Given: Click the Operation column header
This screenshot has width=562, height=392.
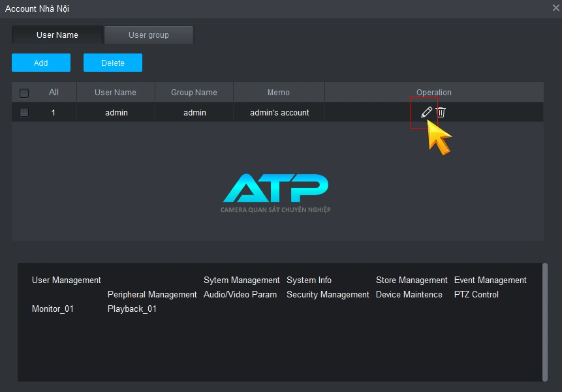Looking at the screenshot, I should pos(433,93).
